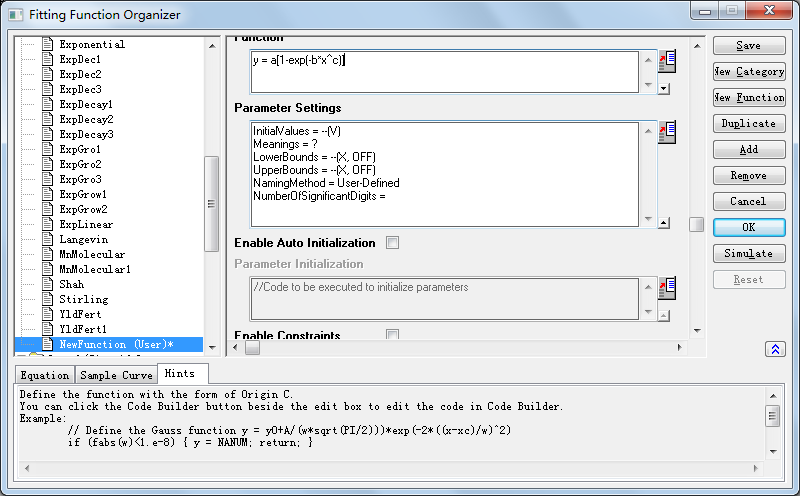Open the Parameter Settings dialog button

668,131
